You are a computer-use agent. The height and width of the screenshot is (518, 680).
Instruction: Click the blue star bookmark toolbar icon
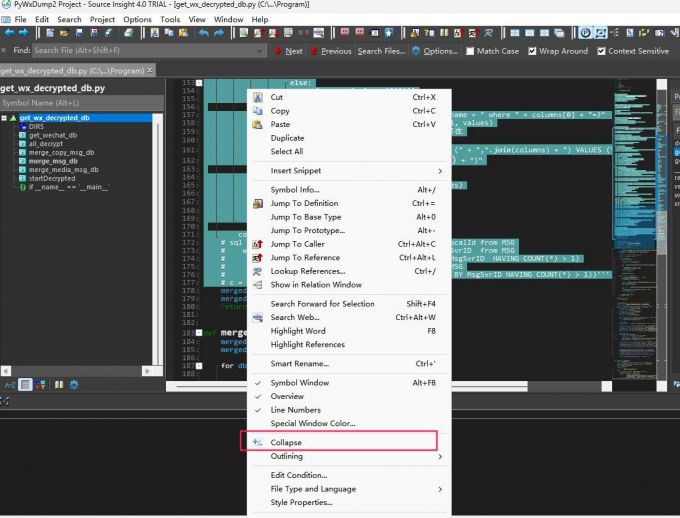click(x=389, y=33)
